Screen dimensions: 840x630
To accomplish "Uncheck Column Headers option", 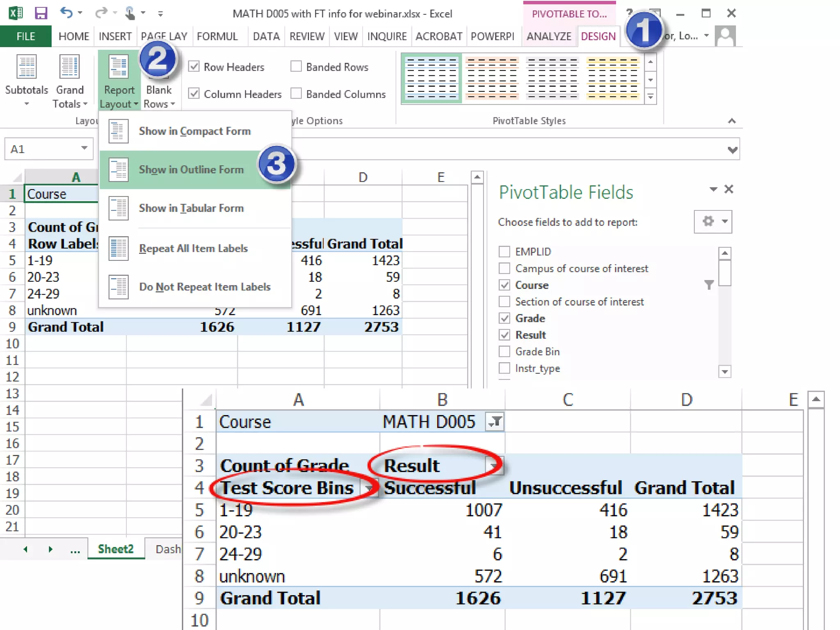I will [194, 94].
